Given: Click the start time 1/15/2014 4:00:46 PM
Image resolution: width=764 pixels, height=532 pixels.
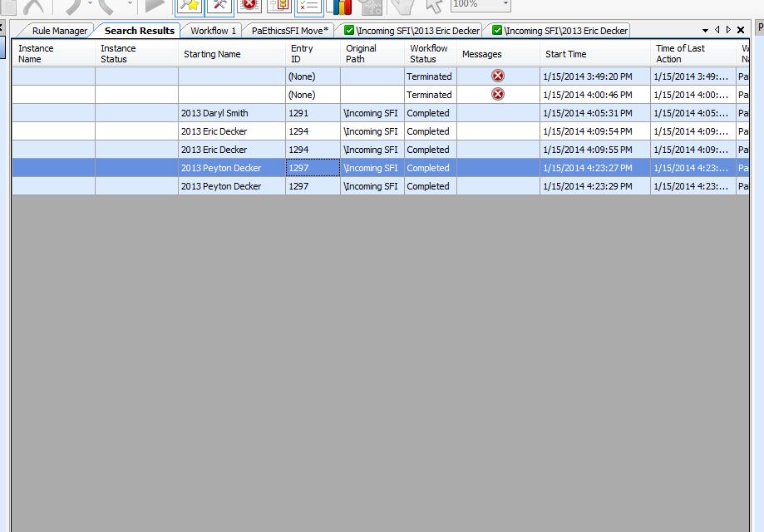Looking at the screenshot, I should (595, 95).
